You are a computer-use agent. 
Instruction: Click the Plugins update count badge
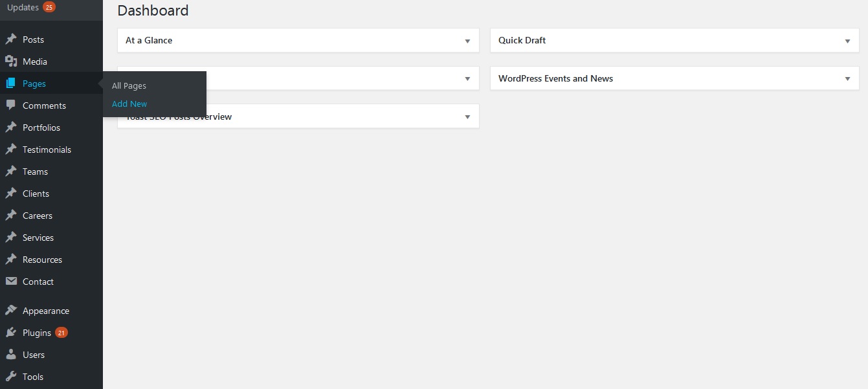pyautogui.click(x=61, y=333)
